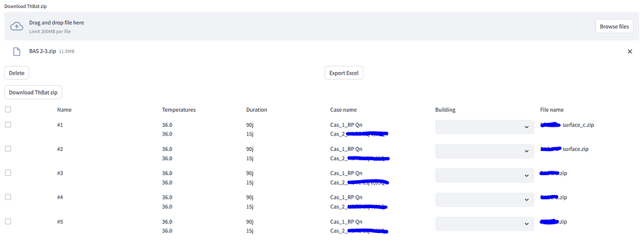This screenshot has height=246, width=644.
Task: Remove the uploaded BAS 2-3.zip file
Action: [x=630, y=51]
